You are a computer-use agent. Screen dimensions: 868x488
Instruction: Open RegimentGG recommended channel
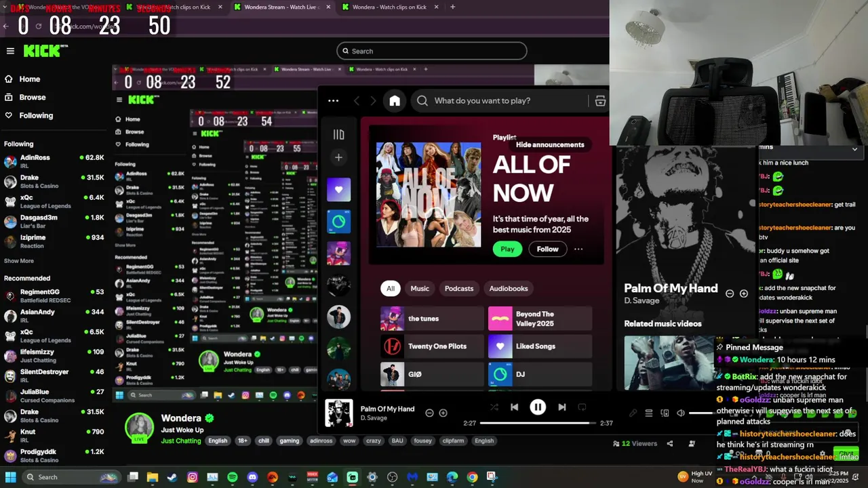pyautogui.click(x=54, y=296)
